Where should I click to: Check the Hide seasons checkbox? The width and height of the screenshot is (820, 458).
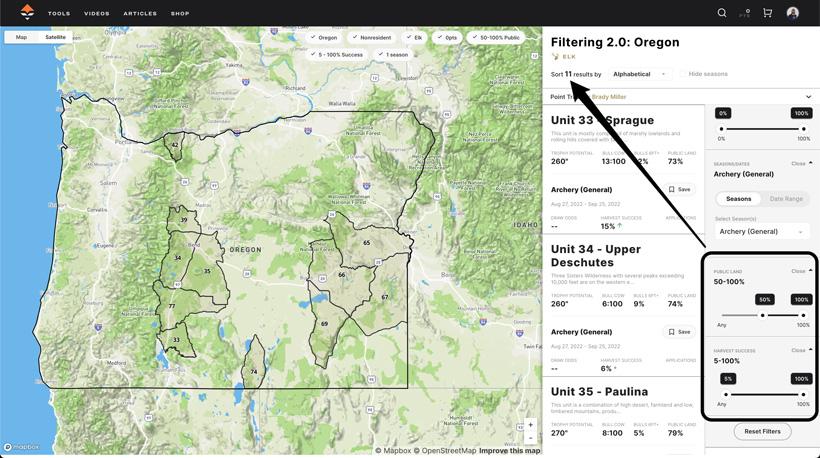[683, 74]
